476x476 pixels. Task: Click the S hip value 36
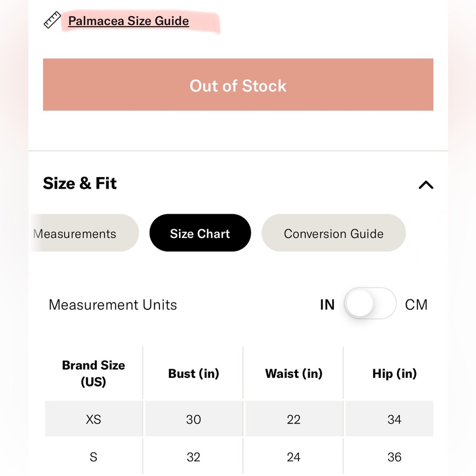(394, 457)
